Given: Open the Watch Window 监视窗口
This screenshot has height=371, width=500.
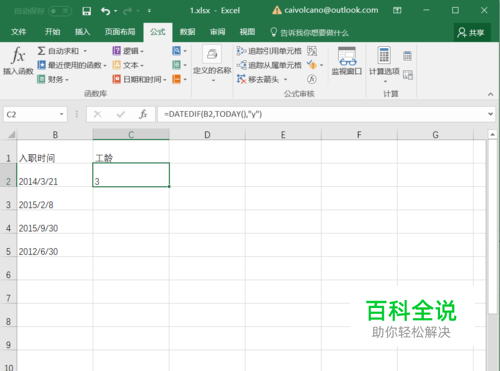Looking at the screenshot, I should (347, 61).
